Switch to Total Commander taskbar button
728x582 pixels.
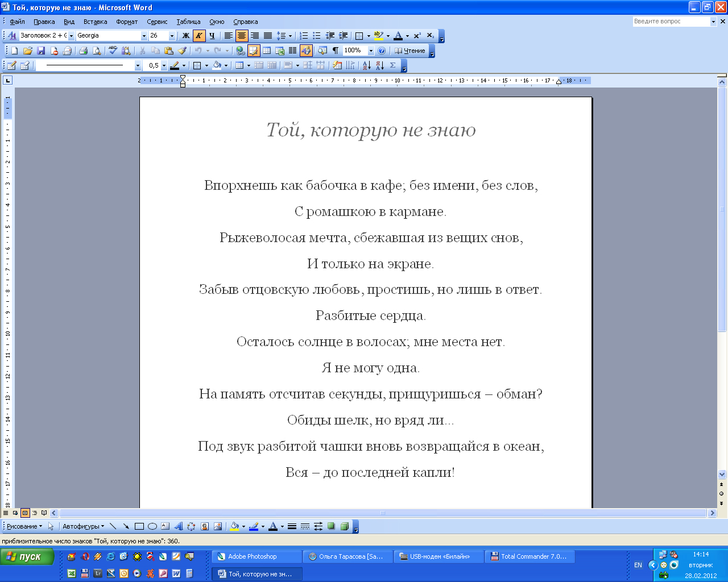(x=530, y=556)
